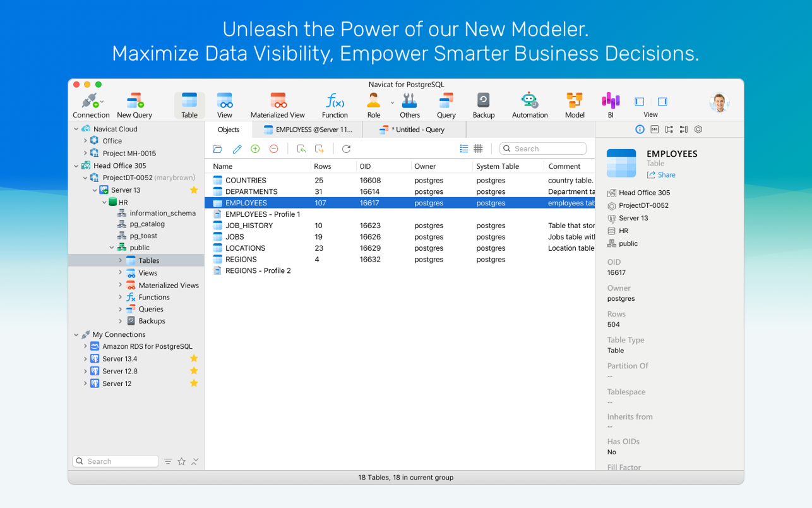Select the LOCATIONS table row

[400, 248]
